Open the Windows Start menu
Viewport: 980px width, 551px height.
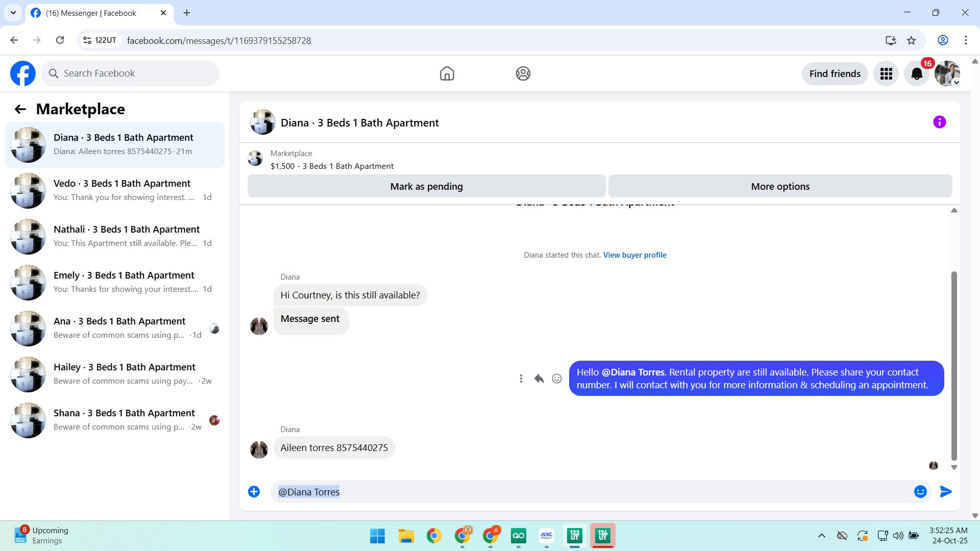pyautogui.click(x=378, y=536)
